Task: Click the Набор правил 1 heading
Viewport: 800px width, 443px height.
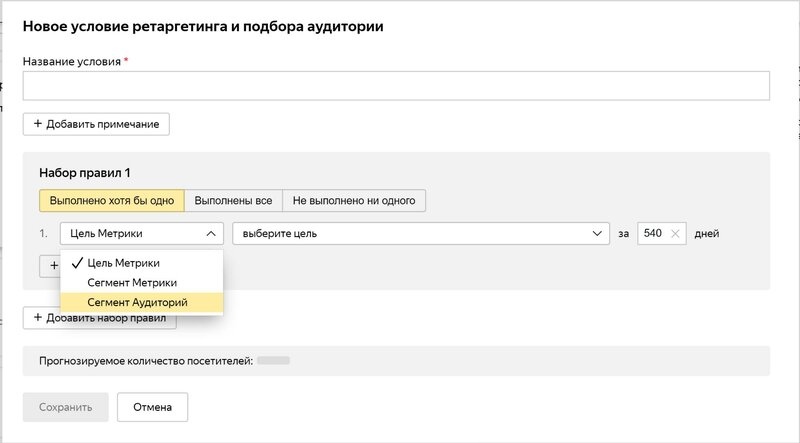Action: 85,173
